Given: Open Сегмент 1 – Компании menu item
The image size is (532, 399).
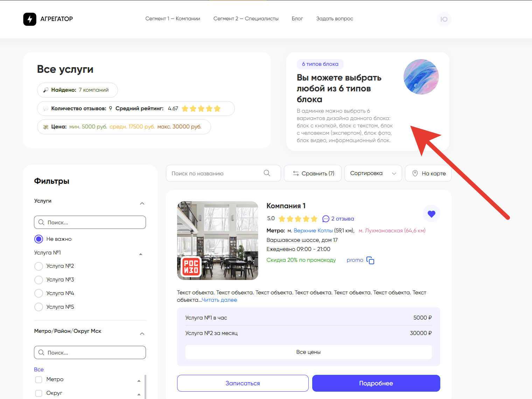Looking at the screenshot, I should (173, 19).
